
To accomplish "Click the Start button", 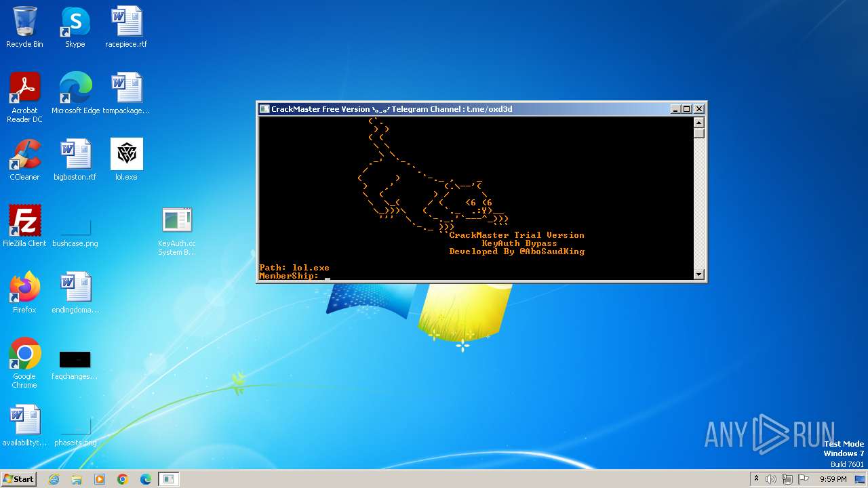I will pos(18,479).
